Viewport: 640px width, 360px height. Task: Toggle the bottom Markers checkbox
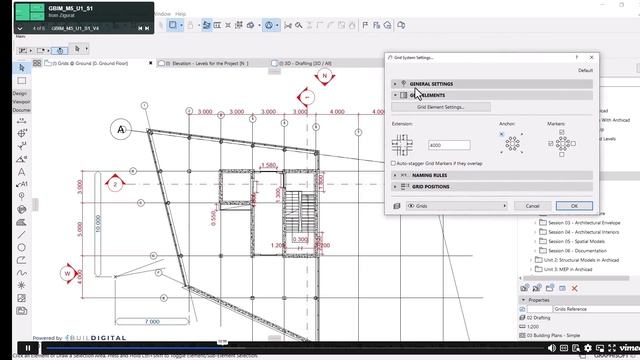click(562, 155)
